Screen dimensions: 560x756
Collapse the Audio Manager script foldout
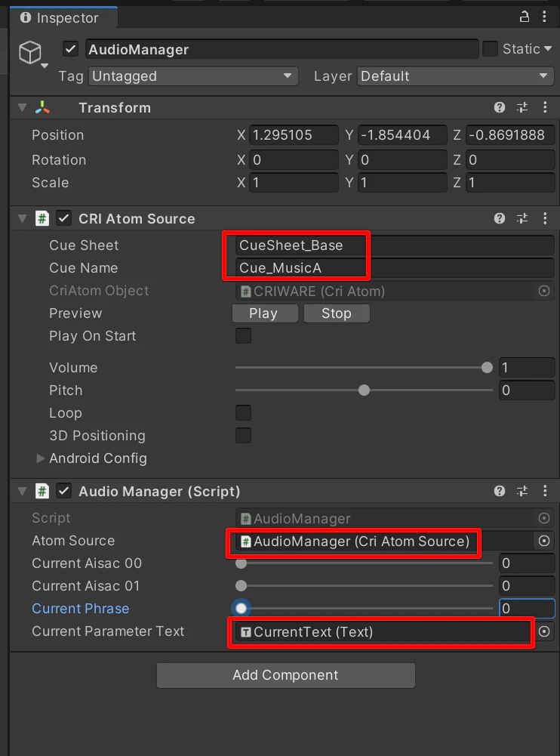22,491
